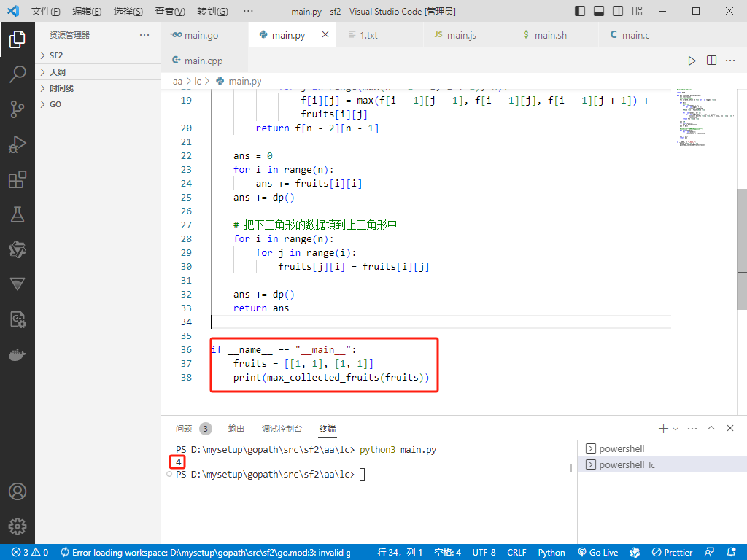Open editor More Actions ellipsis
Screen dimensions: 747x560
coord(730,61)
